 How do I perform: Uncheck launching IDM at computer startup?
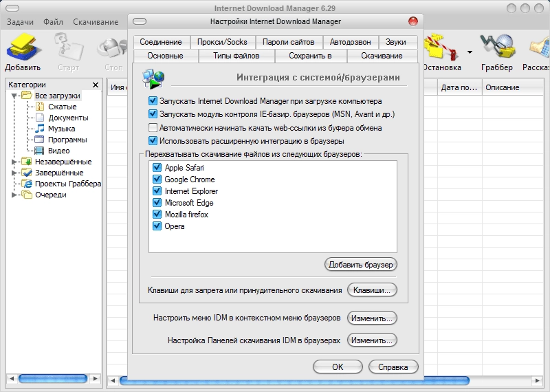tap(153, 101)
